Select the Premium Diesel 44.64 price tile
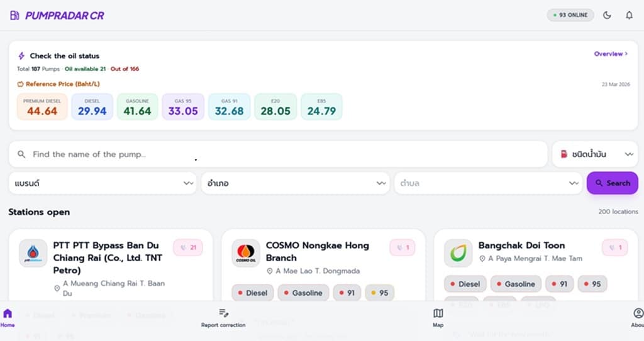The width and height of the screenshot is (644, 341). 42,107
